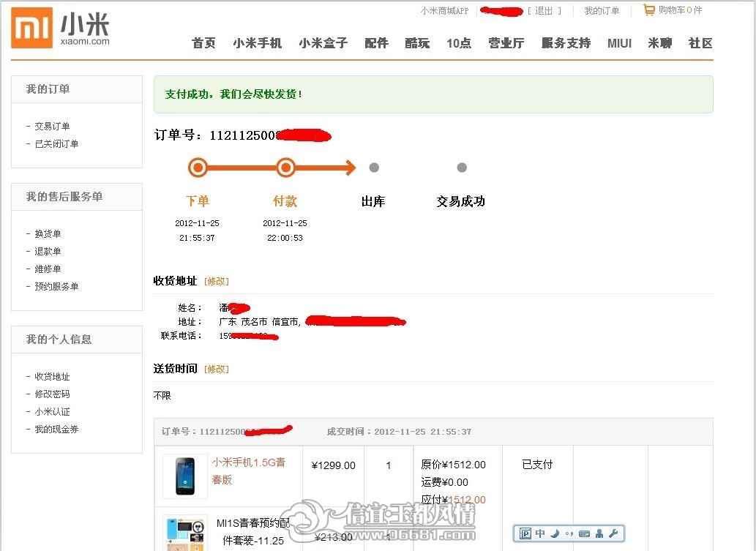Go to 营业厅 in navigation

click(506, 43)
